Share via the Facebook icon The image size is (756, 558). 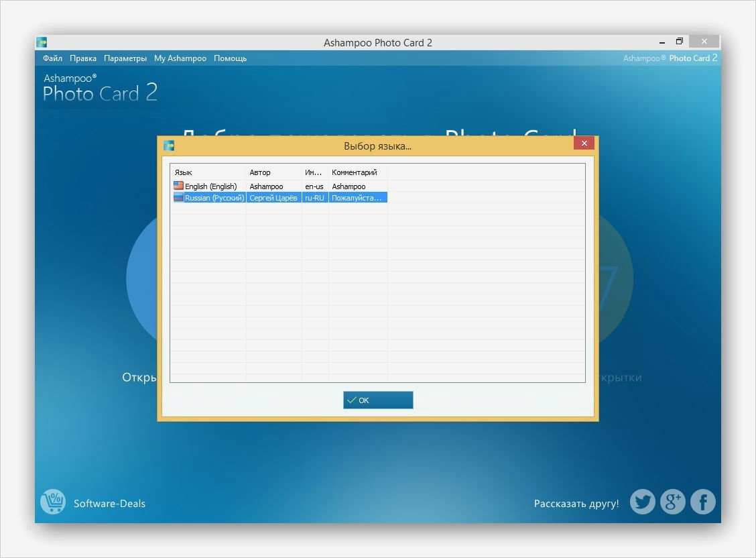(x=703, y=502)
